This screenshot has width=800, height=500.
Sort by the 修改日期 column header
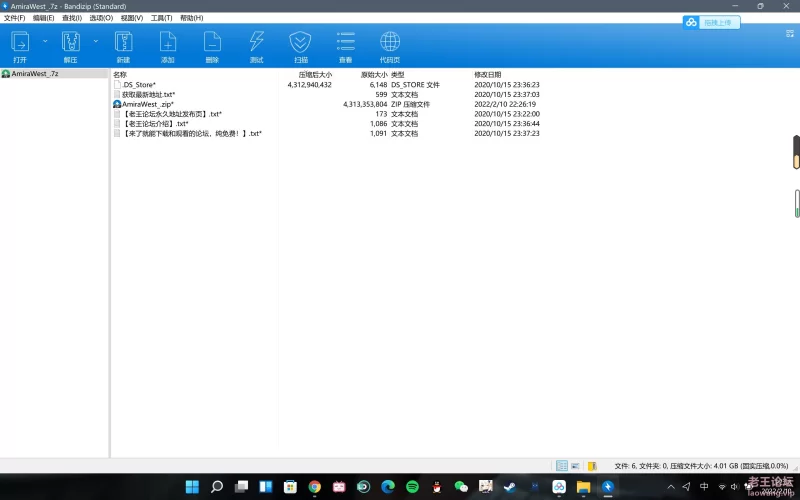tap(488, 74)
